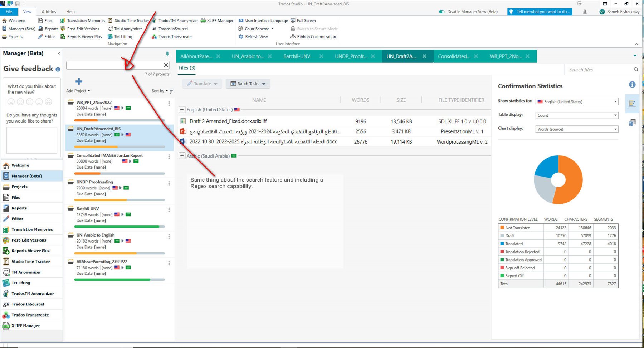Screen dimensions: 644x348
Task: Pin the project list panel
Action: 167,54
